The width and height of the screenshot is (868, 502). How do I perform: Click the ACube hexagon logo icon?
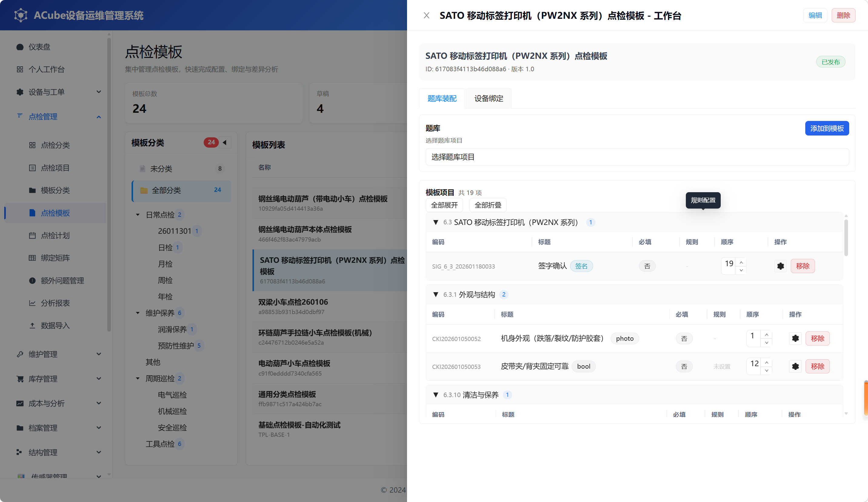21,15
